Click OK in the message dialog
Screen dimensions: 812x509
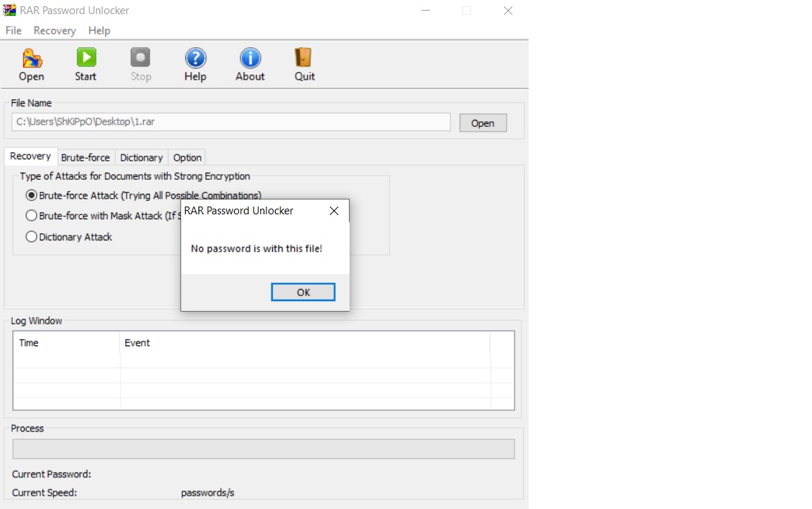[x=303, y=292]
